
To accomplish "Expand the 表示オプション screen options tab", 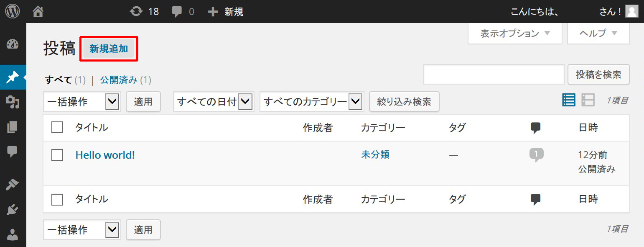I will [x=515, y=33].
